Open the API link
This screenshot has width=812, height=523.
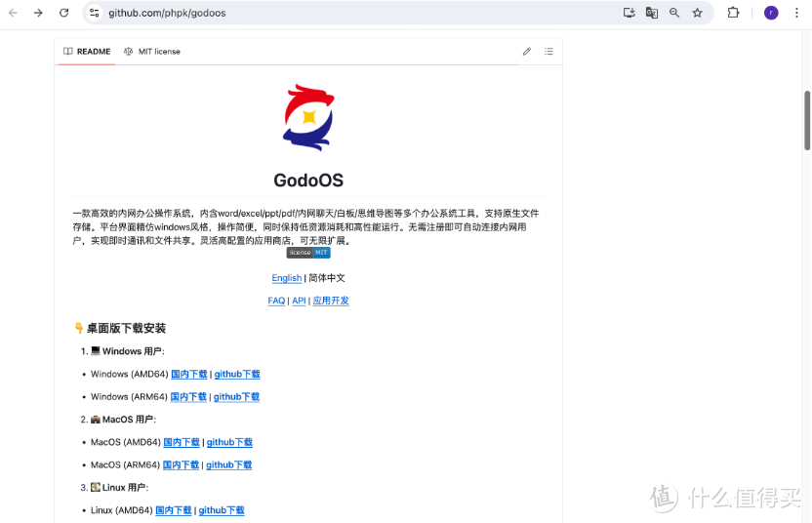[299, 301]
